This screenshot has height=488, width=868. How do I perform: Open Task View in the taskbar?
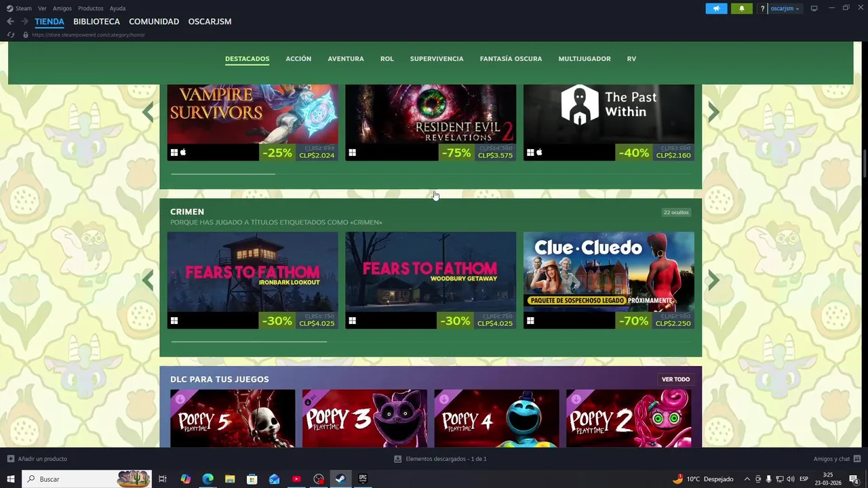(163, 479)
